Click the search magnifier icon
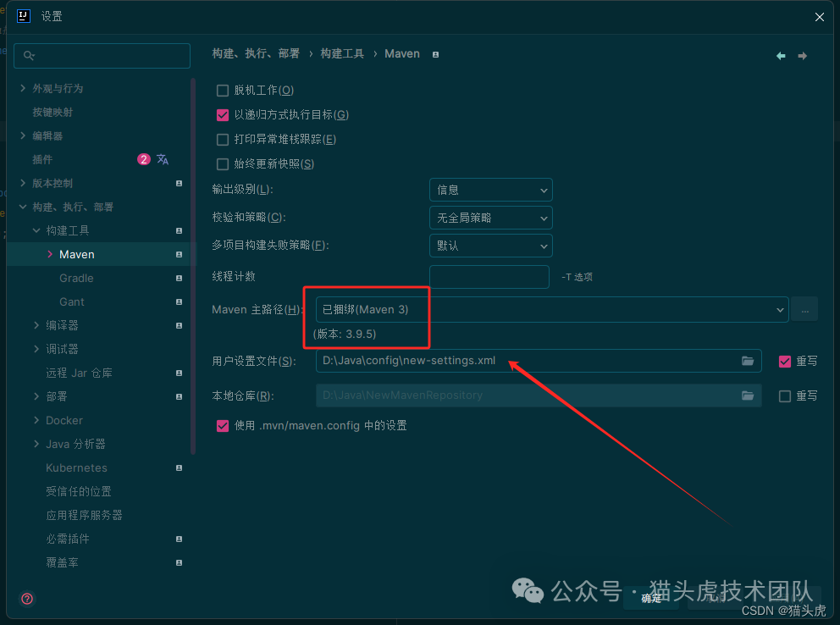The width and height of the screenshot is (840, 625). [29, 55]
